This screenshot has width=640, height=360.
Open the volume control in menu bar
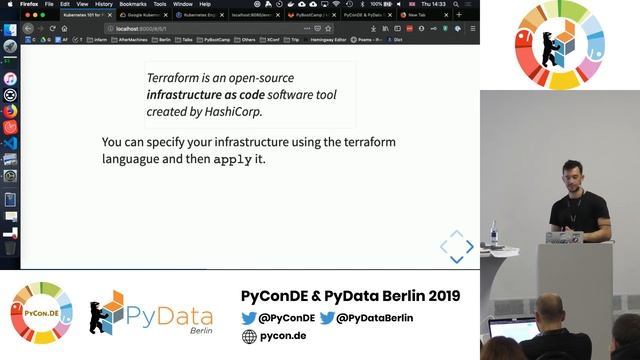(399, 4)
